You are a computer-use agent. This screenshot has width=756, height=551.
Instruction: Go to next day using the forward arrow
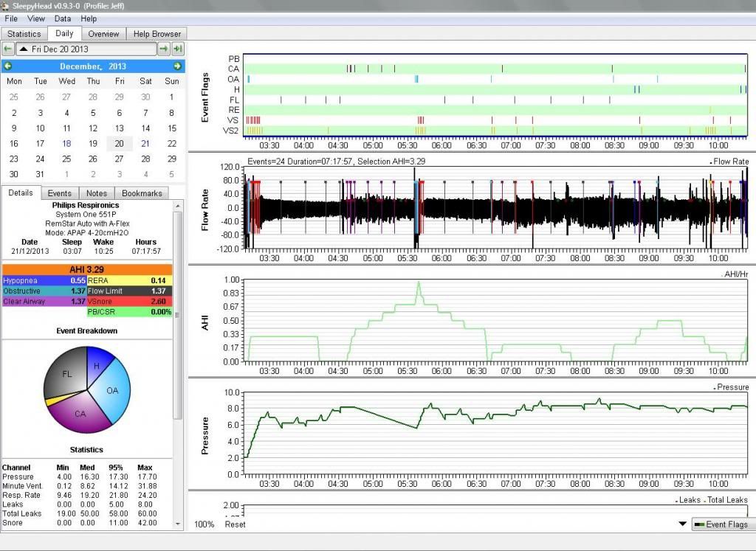coord(164,49)
